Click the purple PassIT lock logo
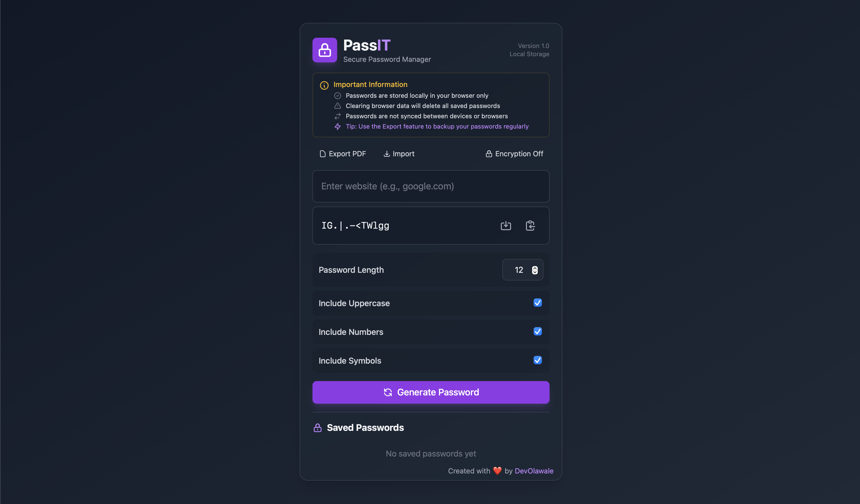This screenshot has height=504, width=860. point(325,50)
